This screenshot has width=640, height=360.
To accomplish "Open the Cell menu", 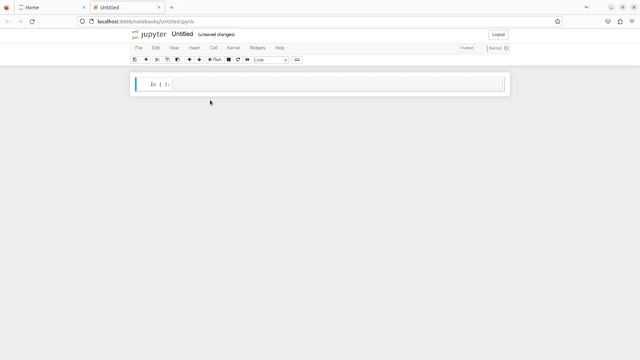I will point(213,48).
